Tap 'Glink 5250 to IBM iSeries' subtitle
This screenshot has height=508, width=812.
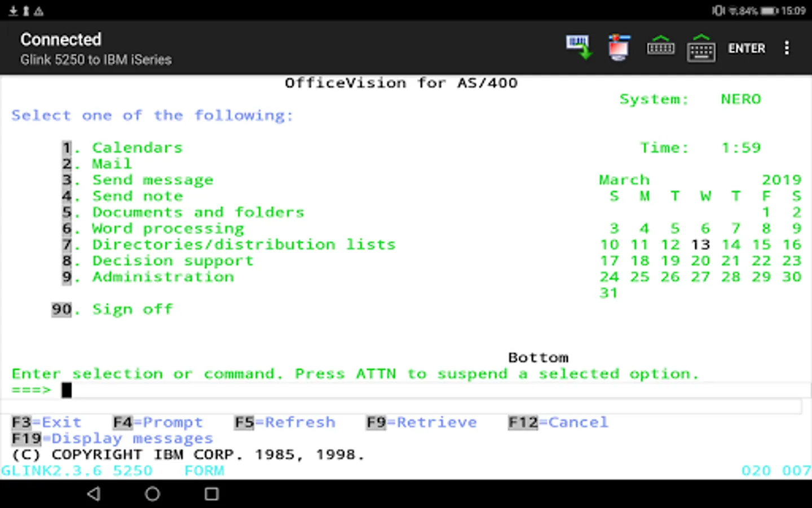coord(96,60)
